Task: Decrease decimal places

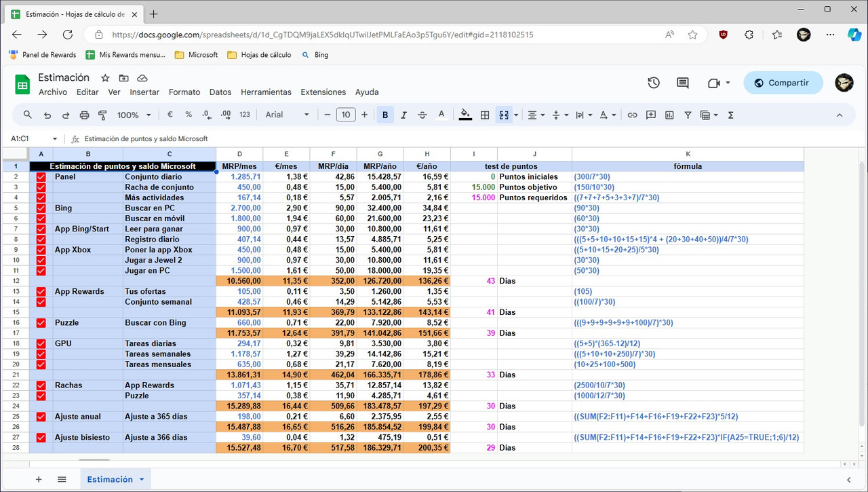Action: coord(208,115)
